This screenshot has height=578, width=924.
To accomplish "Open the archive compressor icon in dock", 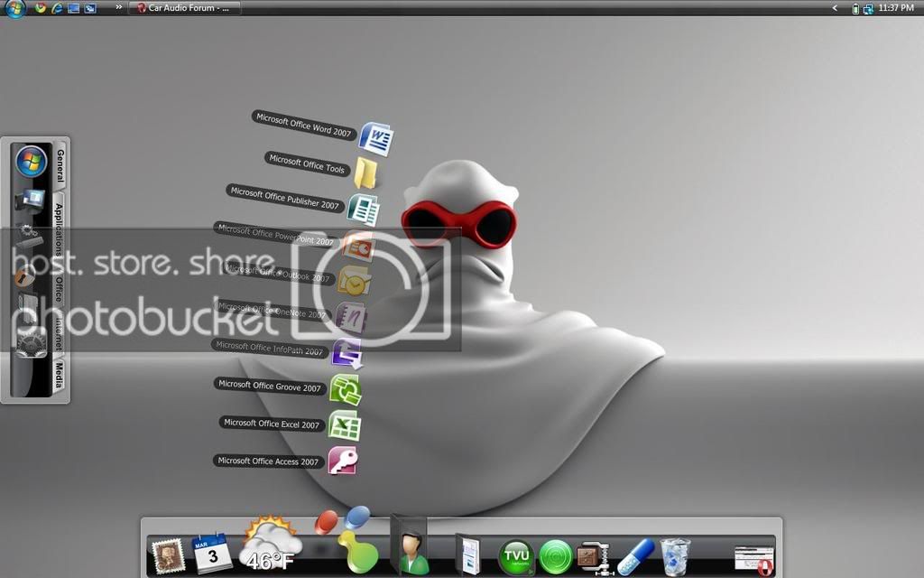I will tap(595, 557).
